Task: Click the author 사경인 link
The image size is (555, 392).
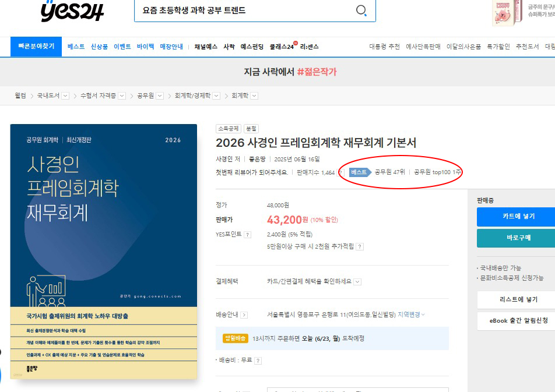Action: (225, 159)
